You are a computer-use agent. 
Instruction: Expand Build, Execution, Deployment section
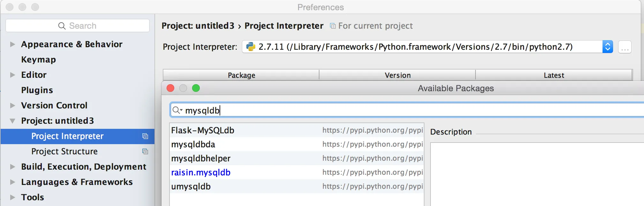coord(12,167)
